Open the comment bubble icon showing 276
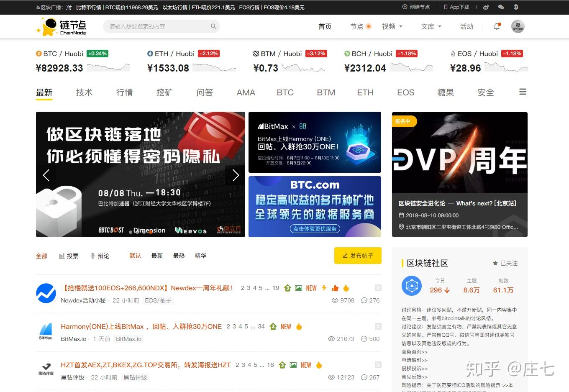 coord(363,300)
